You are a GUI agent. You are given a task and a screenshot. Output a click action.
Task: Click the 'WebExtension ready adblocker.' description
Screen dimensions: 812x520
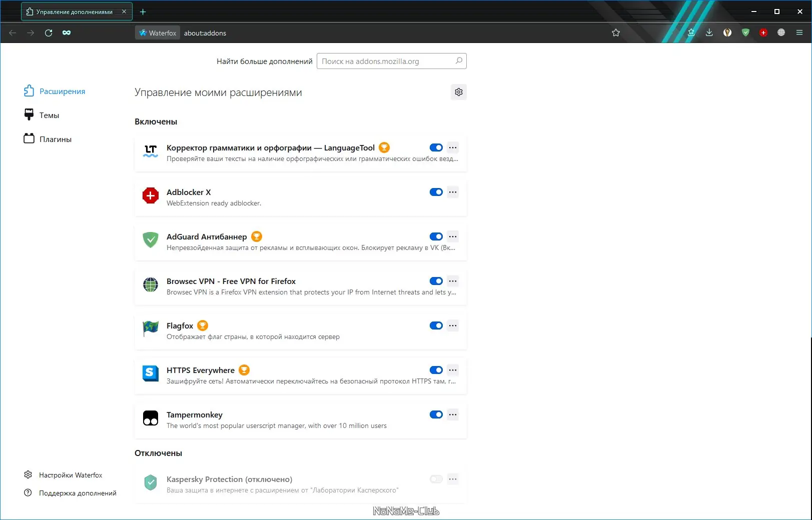coord(214,203)
